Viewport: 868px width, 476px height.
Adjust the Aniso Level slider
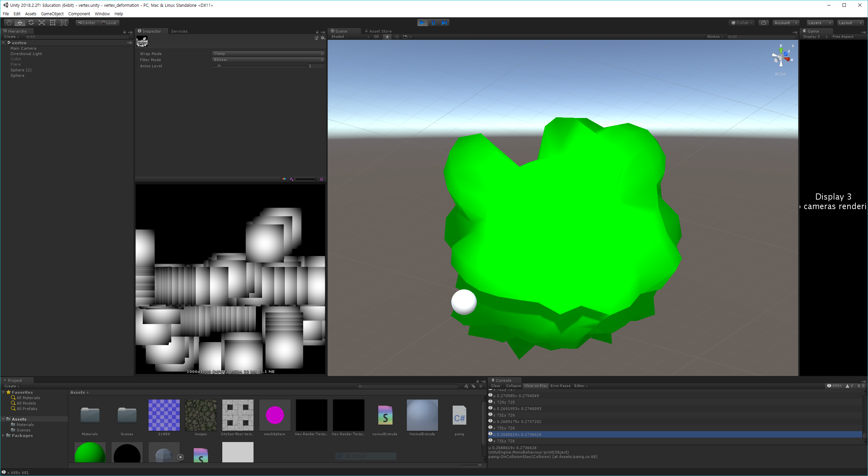pos(259,66)
